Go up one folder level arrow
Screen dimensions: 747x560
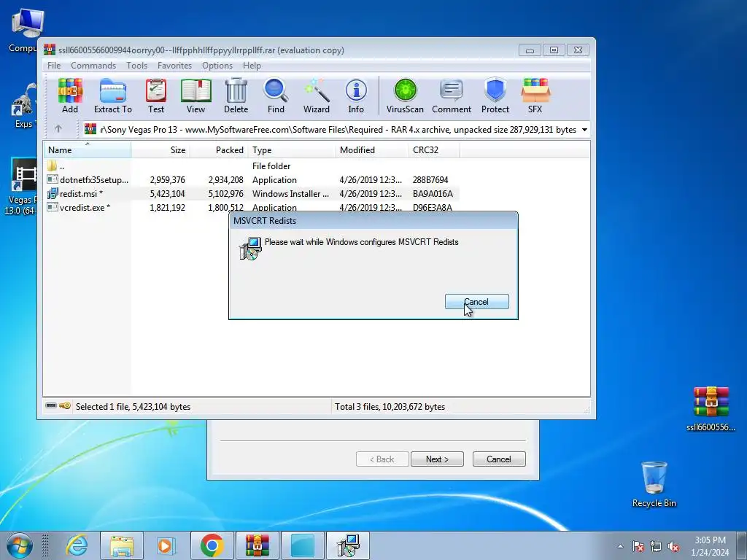[x=58, y=128]
